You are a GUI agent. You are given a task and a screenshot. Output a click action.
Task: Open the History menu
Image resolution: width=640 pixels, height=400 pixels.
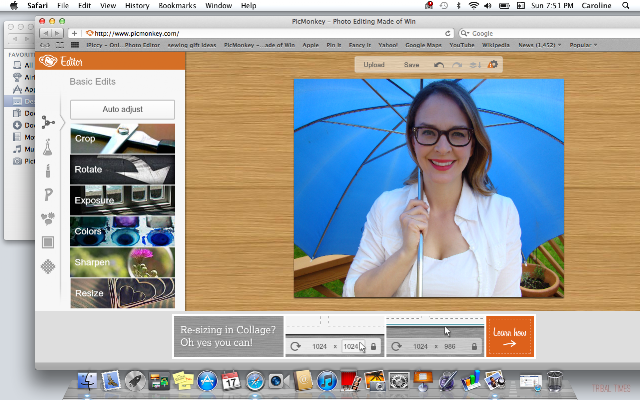(x=137, y=5)
